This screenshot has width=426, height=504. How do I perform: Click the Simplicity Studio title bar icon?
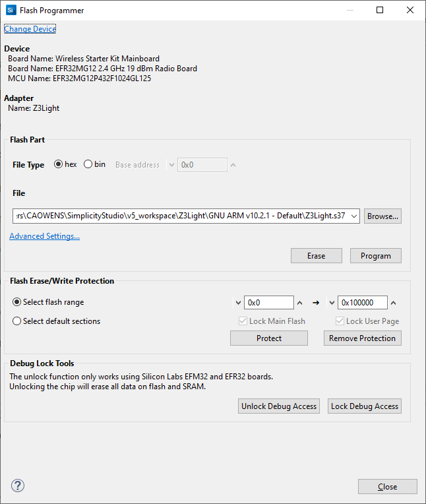[x=11, y=11]
